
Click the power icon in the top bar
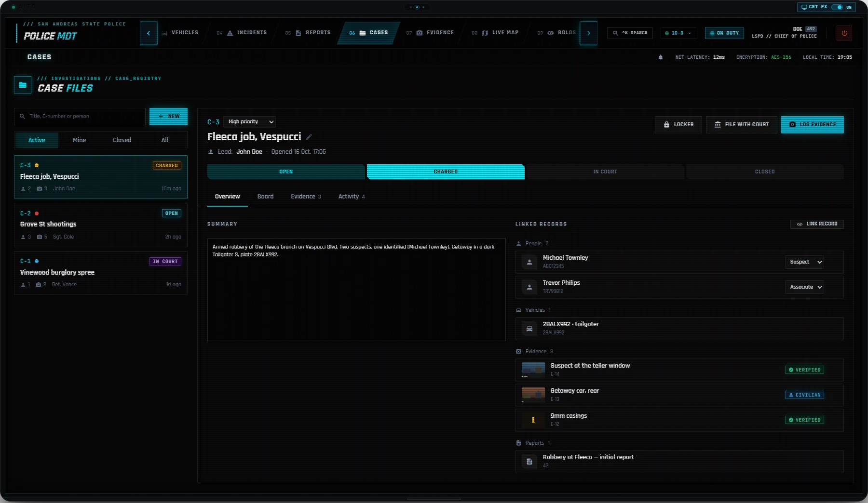coord(844,33)
